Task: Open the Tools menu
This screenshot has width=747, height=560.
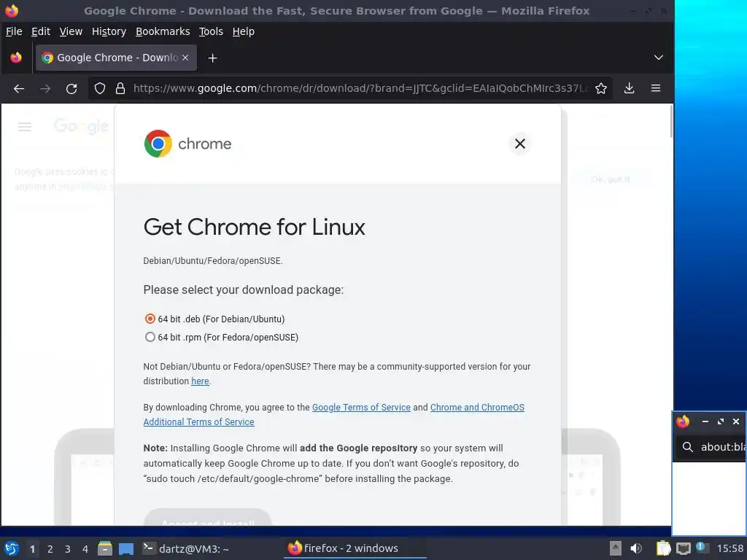Action: (211, 31)
